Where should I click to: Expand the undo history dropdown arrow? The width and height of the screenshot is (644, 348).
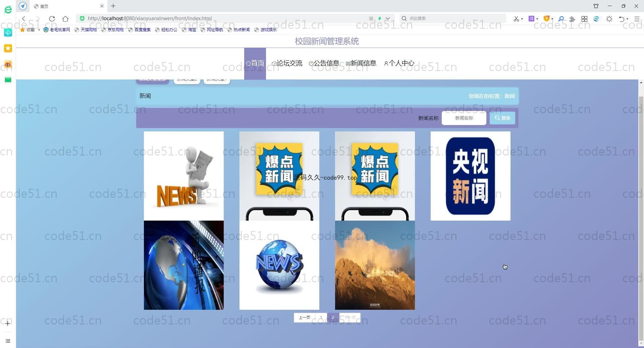pyautogui.click(x=627, y=19)
